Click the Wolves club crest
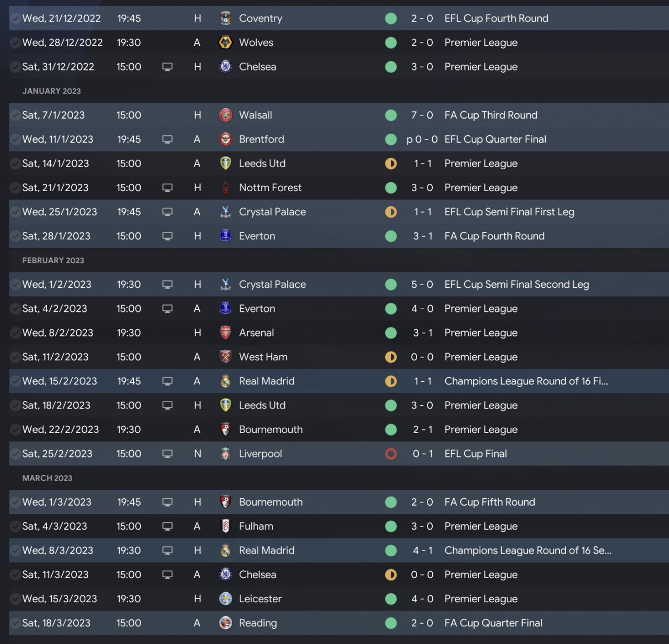Image resolution: width=669 pixels, height=644 pixels. pos(225,42)
